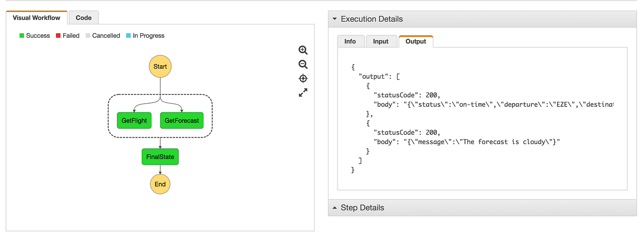Click the Failed legend label
This screenshot has height=245, width=644.
(71, 36)
